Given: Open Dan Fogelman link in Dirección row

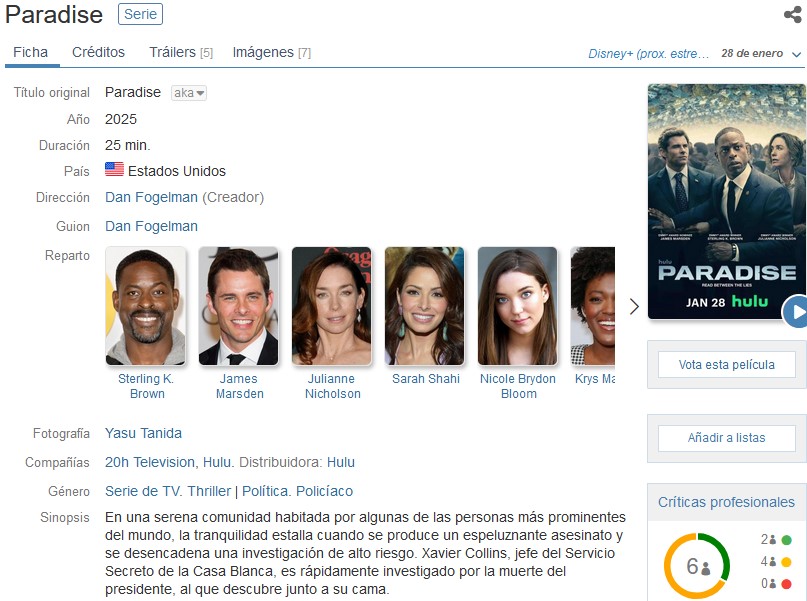Looking at the screenshot, I should pyautogui.click(x=151, y=198).
